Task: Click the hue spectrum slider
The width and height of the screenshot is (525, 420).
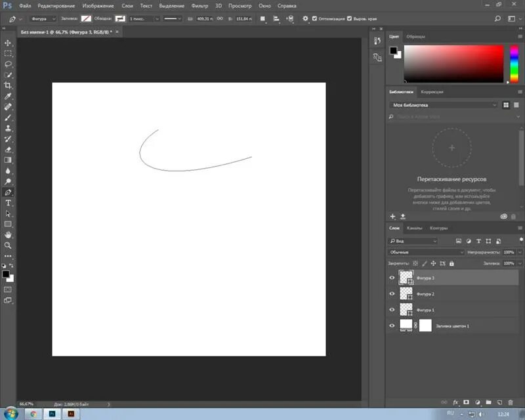Action: [514, 64]
